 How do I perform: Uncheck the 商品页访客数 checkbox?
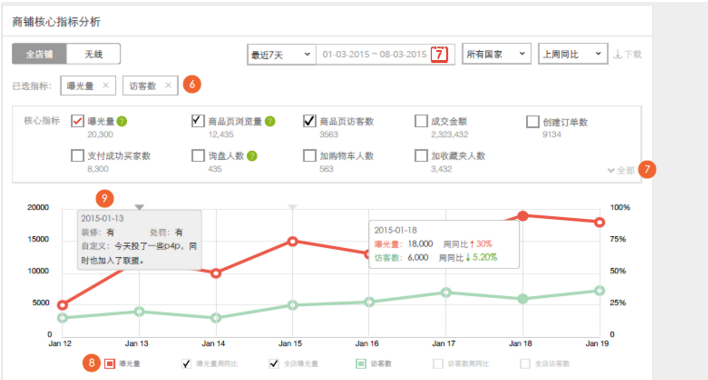309,121
